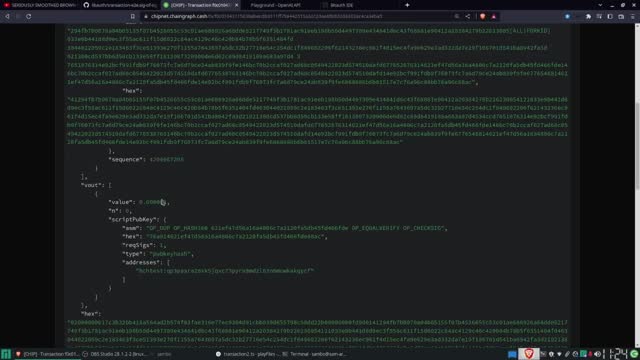Open the browser extensions puzzle icon

(x=588, y=16)
